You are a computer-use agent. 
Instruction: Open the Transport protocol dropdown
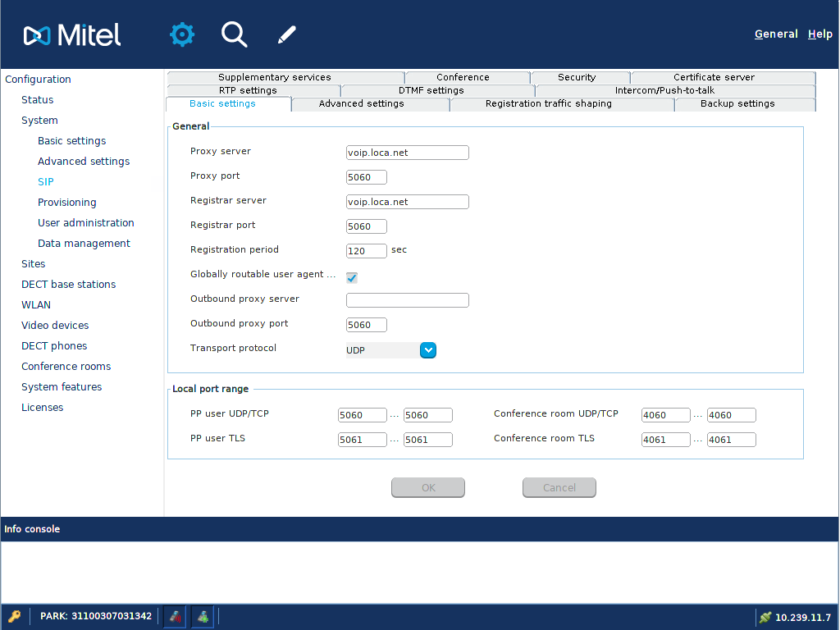point(427,350)
